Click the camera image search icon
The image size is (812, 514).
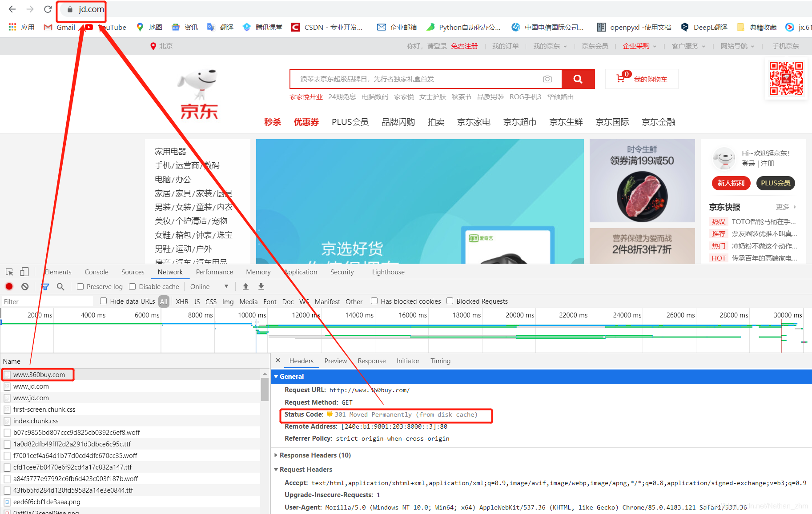tap(547, 79)
